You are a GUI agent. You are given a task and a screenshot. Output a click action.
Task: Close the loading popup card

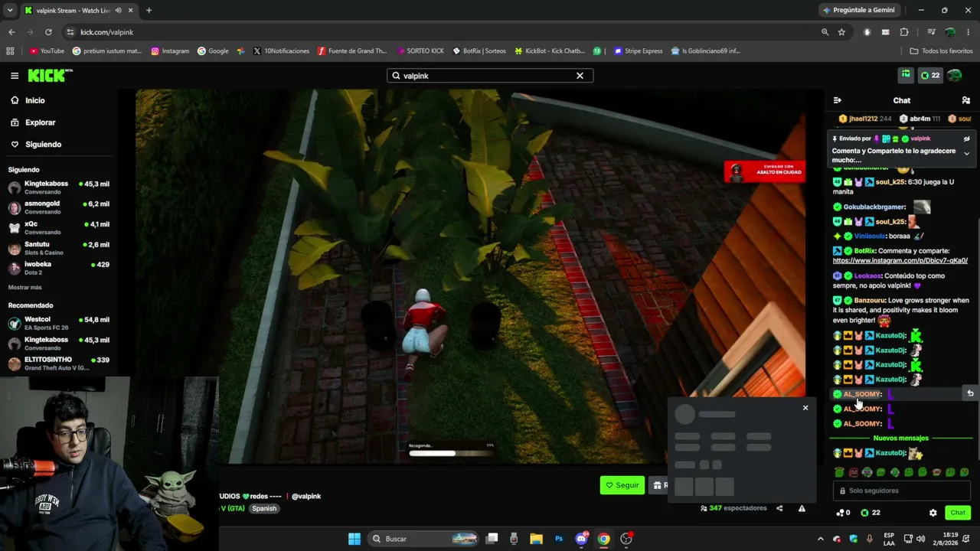pos(805,408)
